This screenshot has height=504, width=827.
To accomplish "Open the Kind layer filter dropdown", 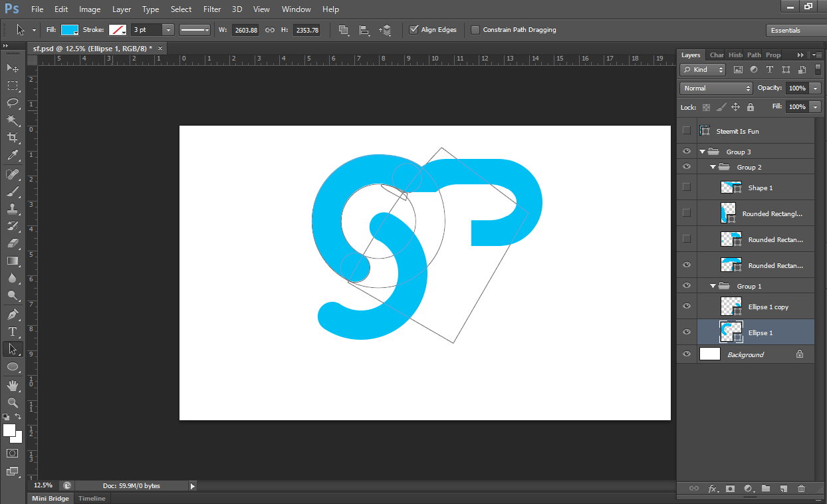I will click(x=703, y=69).
